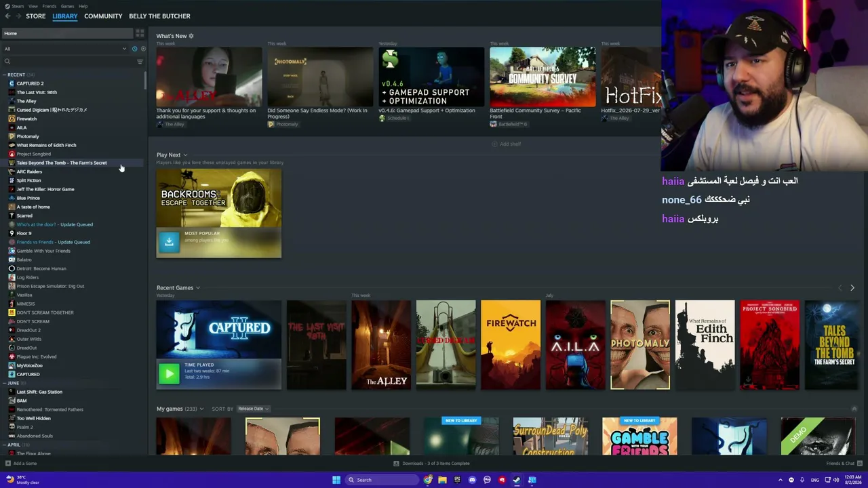Open Epic Games Launcher from taskbar
Image resolution: width=868 pixels, height=488 pixels.
(457, 480)
